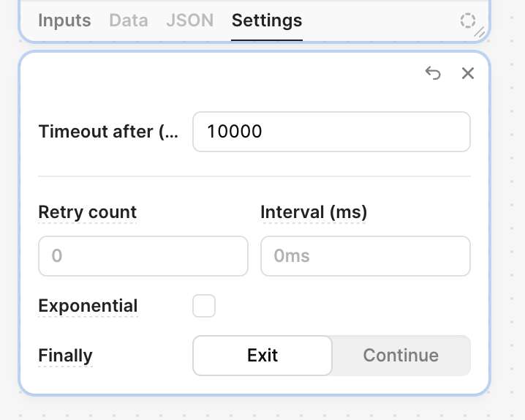The image size is (525, 420).
Task: Click into the Retry count input
Action: [x=143, y=256]
